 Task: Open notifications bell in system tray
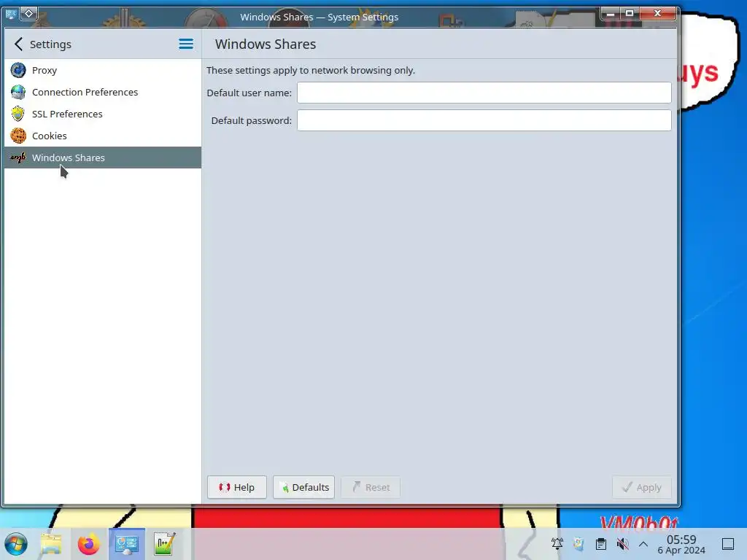[557, 543]
